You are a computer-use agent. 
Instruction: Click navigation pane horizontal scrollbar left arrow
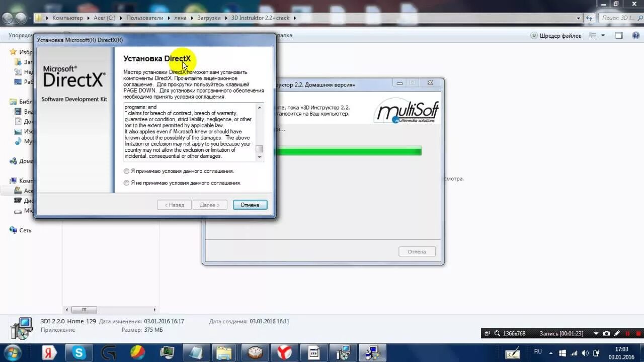point(67,310)
